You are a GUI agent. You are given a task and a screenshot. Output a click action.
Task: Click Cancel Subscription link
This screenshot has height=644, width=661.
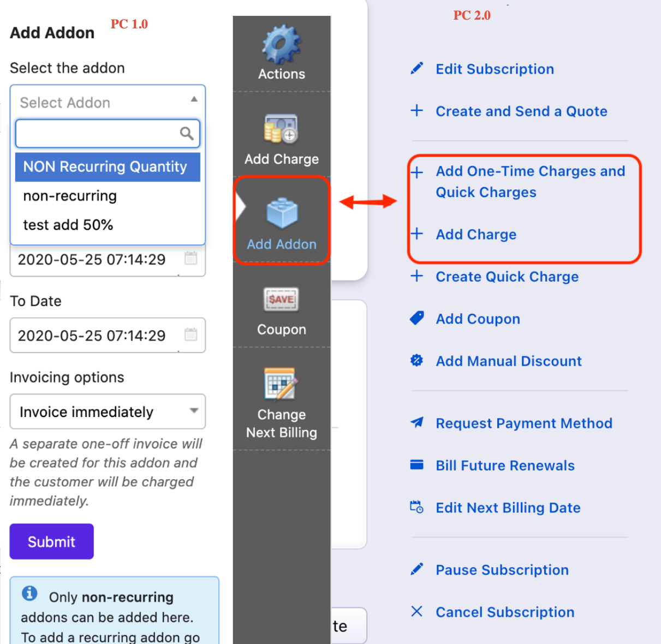504,612
